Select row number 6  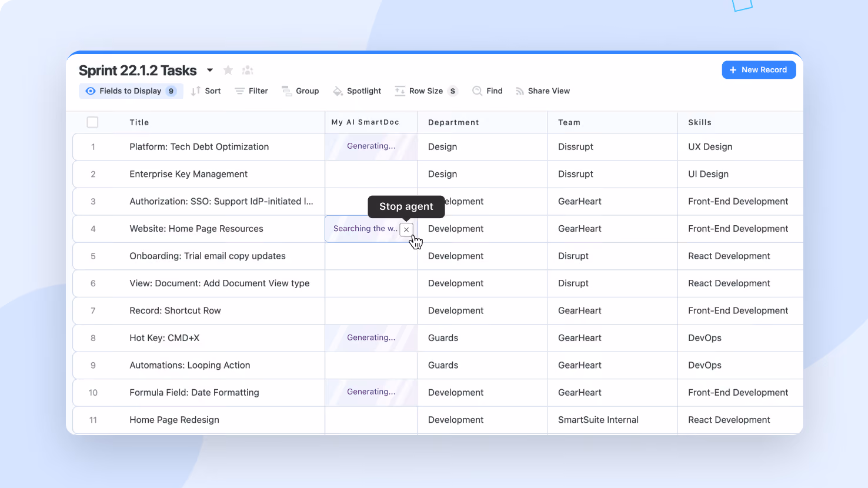click(x=93, y=283)
